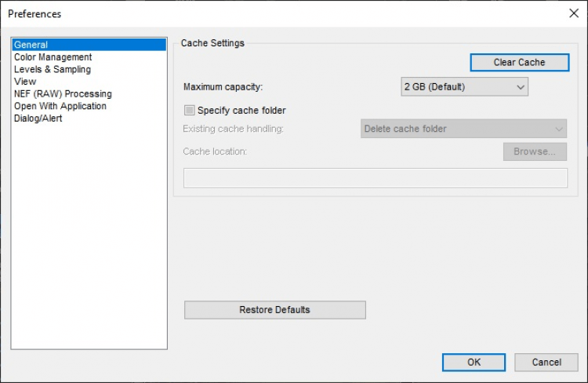Screen dimensions: 588x383
Task: Open NEF (RAW) Processing settings
Action: click(x=63, y=93)
